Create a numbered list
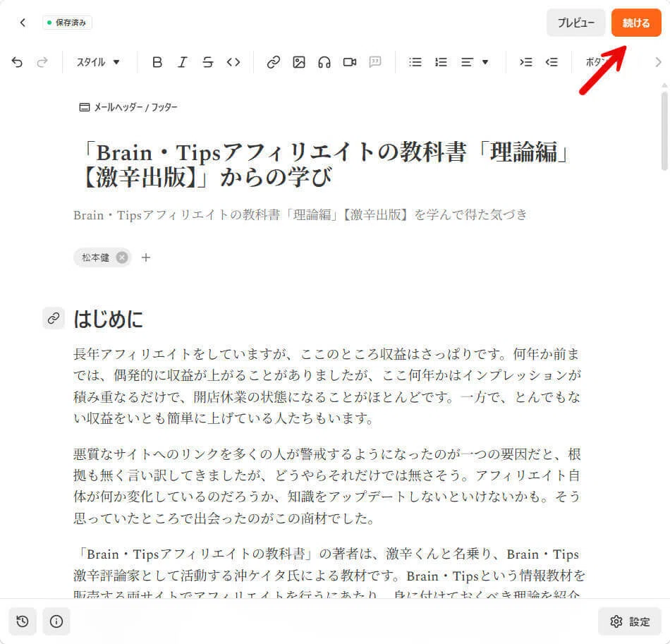Screen dimensions: 670x644 point(441,62)
